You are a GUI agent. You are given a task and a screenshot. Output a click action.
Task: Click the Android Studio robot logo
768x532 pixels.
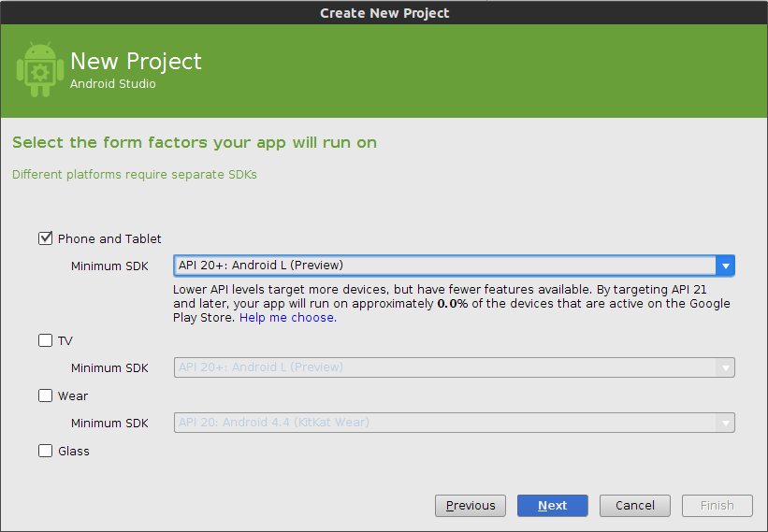(40, 69)
